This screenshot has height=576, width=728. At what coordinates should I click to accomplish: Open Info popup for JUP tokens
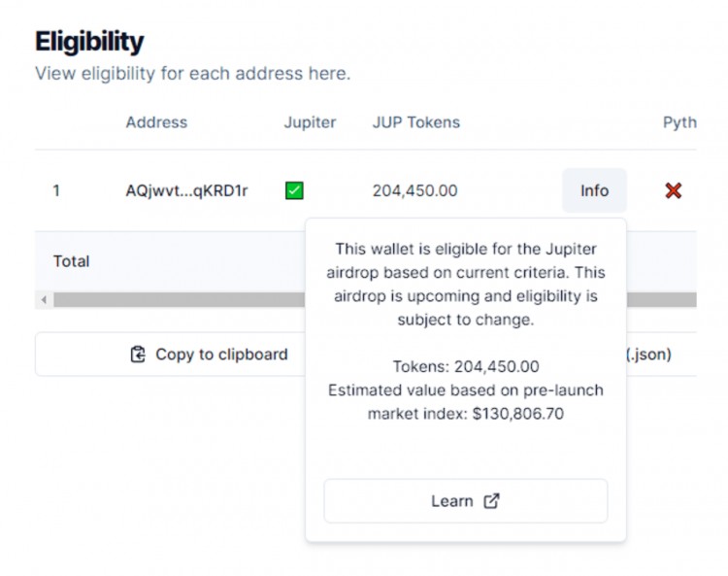(x=594, y=190)
